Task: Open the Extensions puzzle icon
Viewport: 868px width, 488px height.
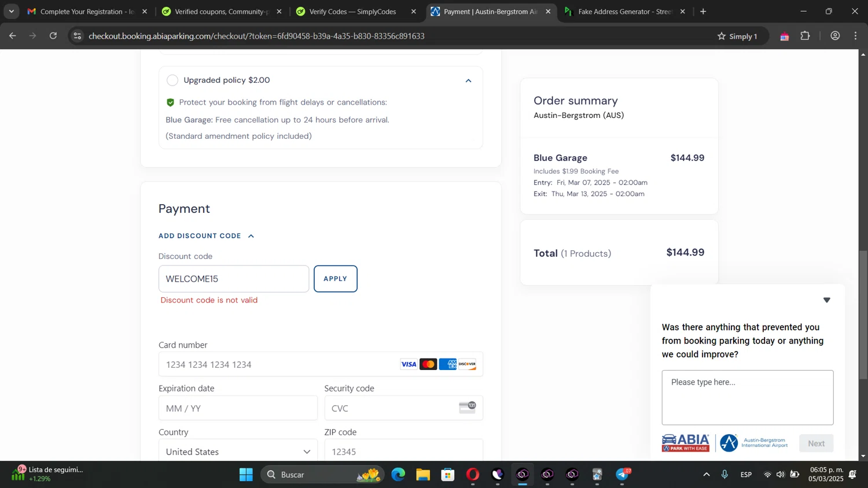Action: [806, 36]
